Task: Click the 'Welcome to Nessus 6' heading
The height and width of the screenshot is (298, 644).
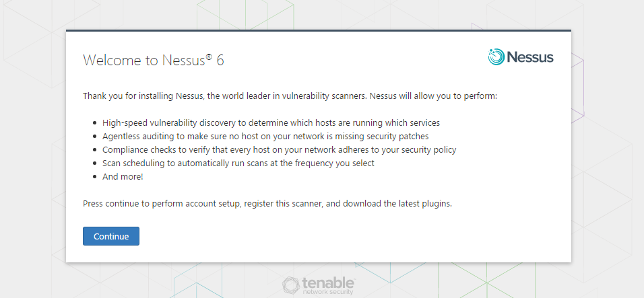Action: click(x=154, y=61)
